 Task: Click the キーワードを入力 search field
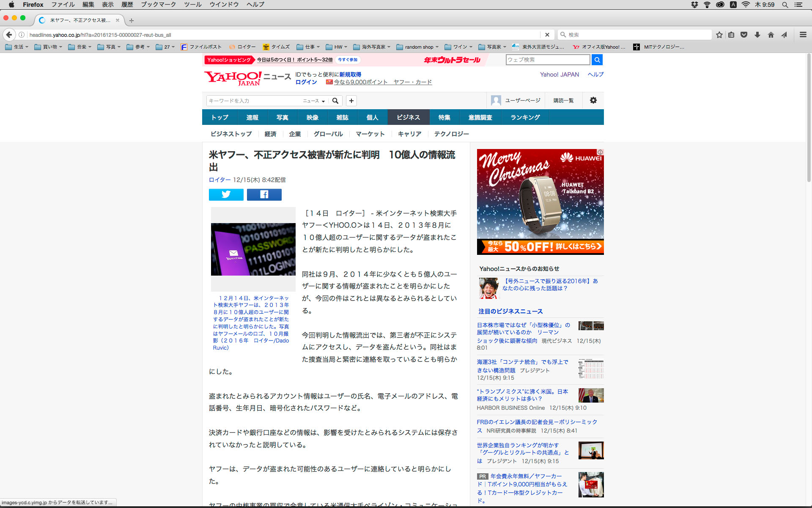(x=253, y=101)
